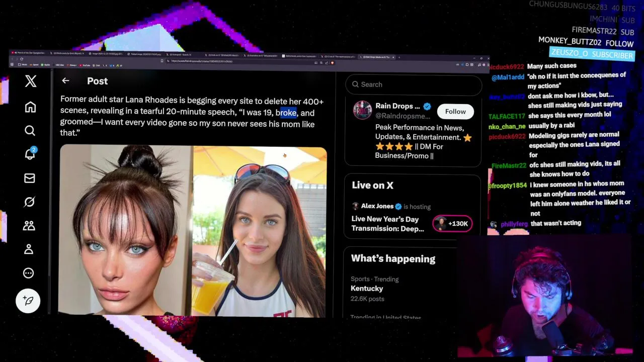The width and height of the screenshot is (644, 362).
Task: Click Alex Jones small avatar
Action: (355, 206)
